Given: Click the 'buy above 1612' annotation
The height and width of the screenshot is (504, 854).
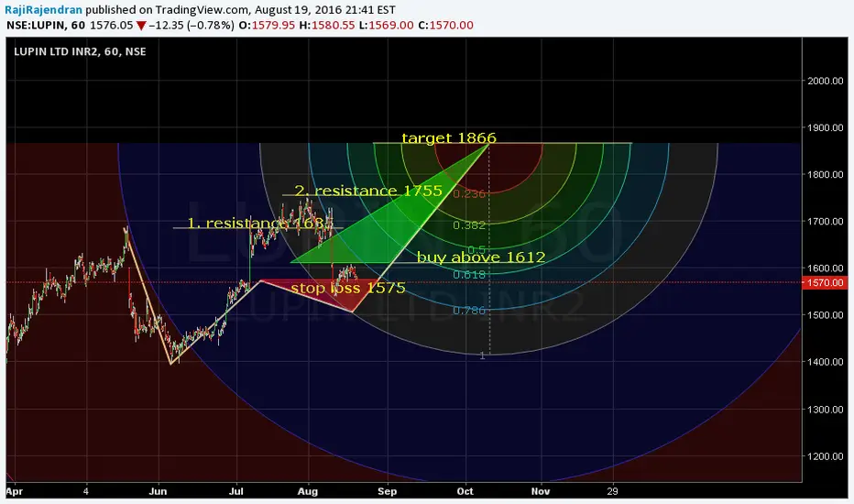Looking at the screenshot, I should pyautogui.click(x=481, y=257).
